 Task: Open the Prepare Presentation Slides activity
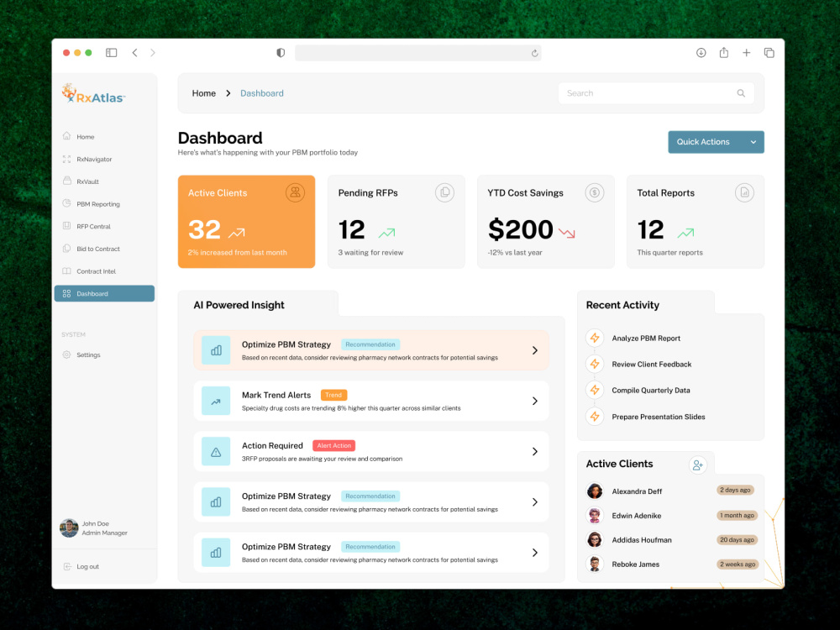point(658,417)
